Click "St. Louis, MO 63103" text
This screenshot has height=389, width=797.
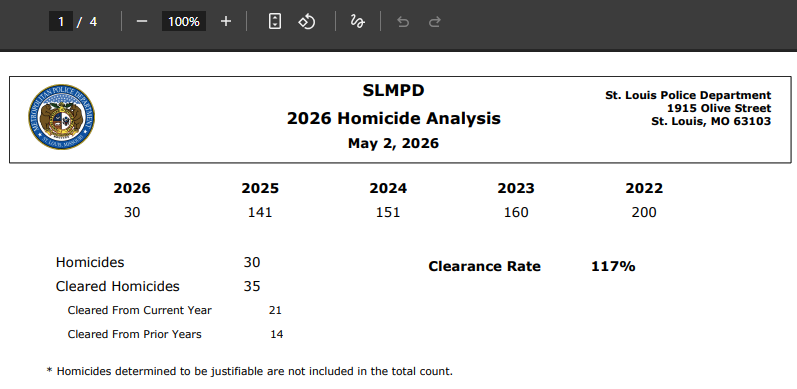pos(711,122)
